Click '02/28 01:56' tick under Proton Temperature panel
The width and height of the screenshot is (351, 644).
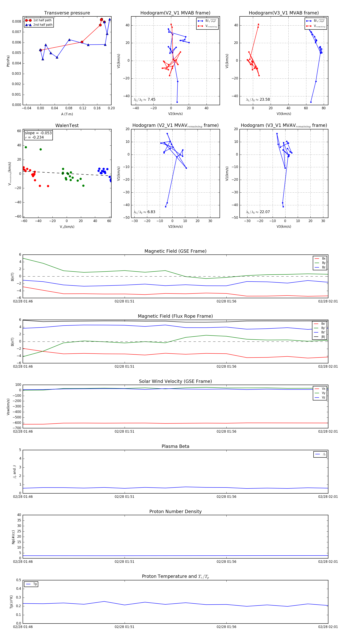pyautogui.click(x=226, y=627)
